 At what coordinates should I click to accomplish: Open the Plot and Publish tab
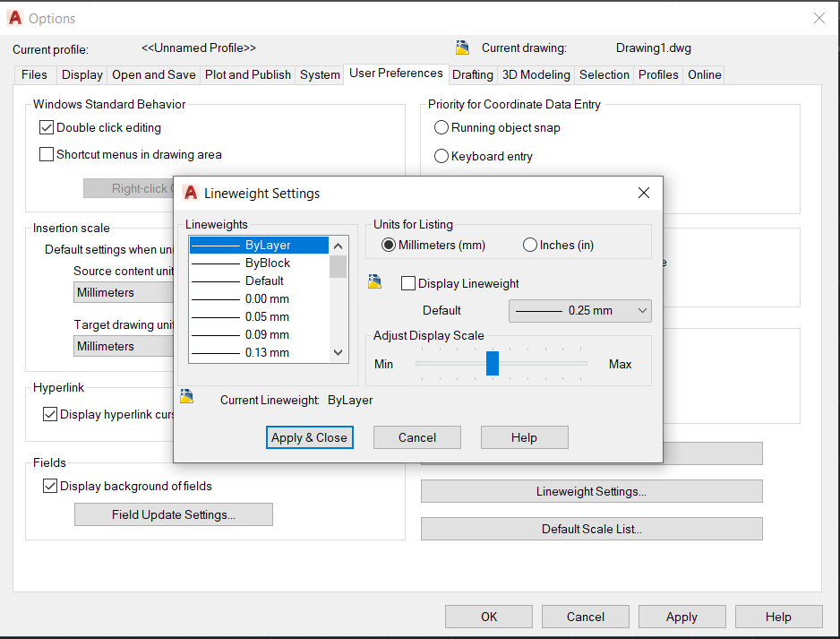click(248, 74)
